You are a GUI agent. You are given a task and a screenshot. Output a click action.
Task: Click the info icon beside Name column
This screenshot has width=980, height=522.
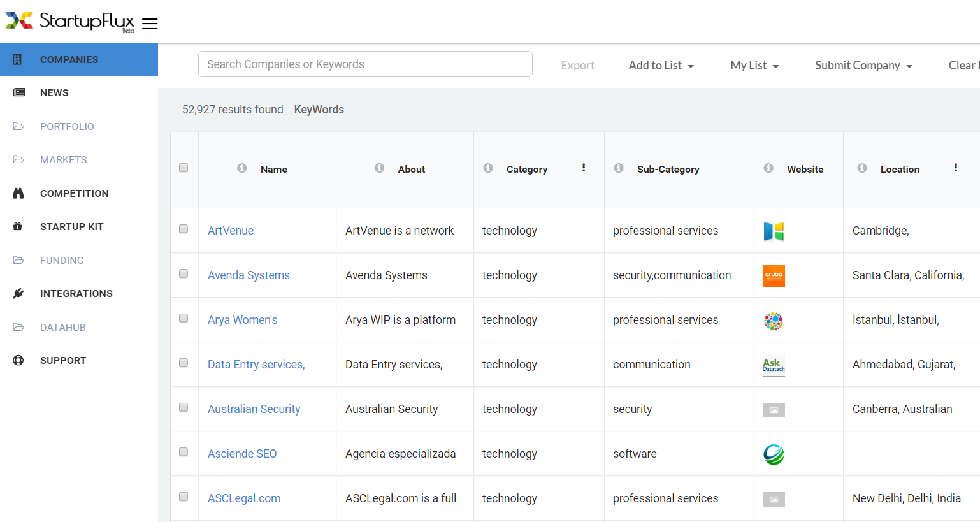[x=242, y=168]
